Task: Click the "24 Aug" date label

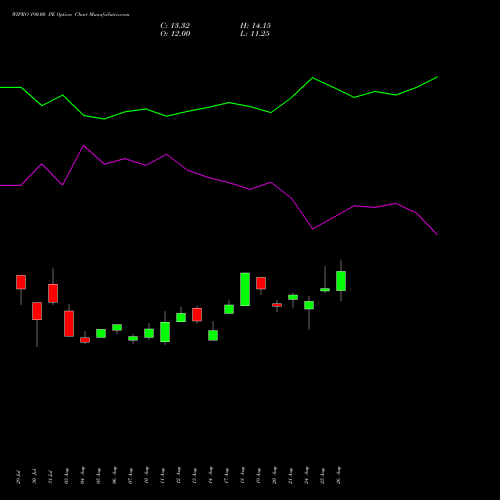Action: [x=306, y=476]
